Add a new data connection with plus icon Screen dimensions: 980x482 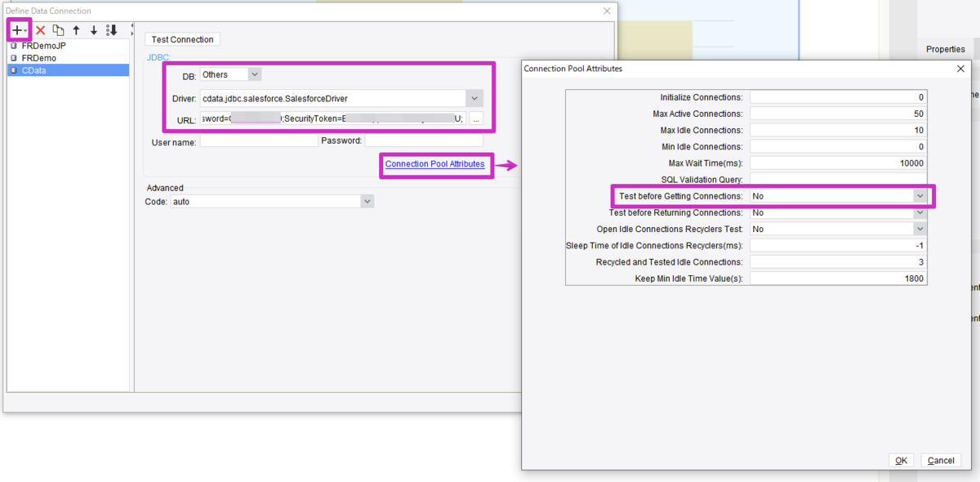tap(18, 29)
